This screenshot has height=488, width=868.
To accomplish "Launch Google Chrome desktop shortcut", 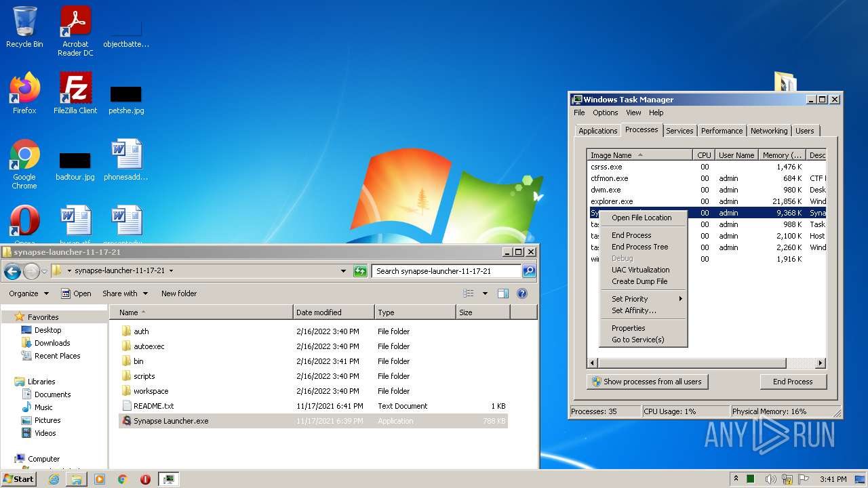I will click(24, 164).
